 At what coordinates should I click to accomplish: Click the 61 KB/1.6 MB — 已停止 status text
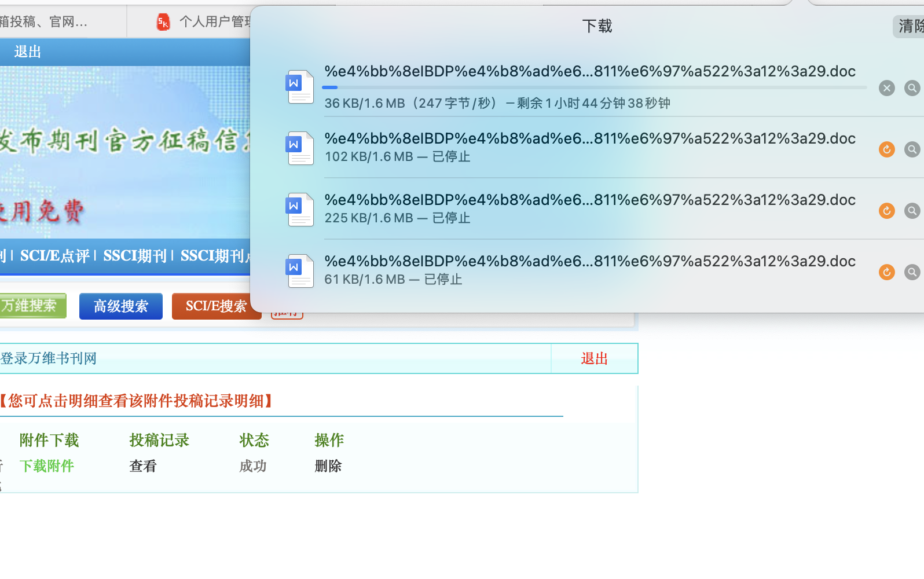pyautogui.click(x=393, y=280)
